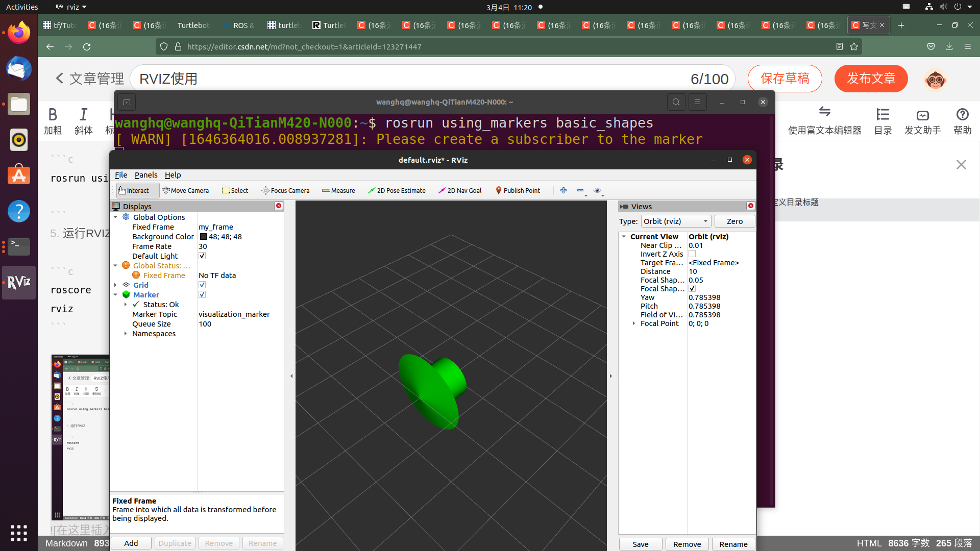Image resolution: width=980 pixels, height=551 pixels.
Task: Expand the Namespaces entry under Marker
Action: [126, 334]
